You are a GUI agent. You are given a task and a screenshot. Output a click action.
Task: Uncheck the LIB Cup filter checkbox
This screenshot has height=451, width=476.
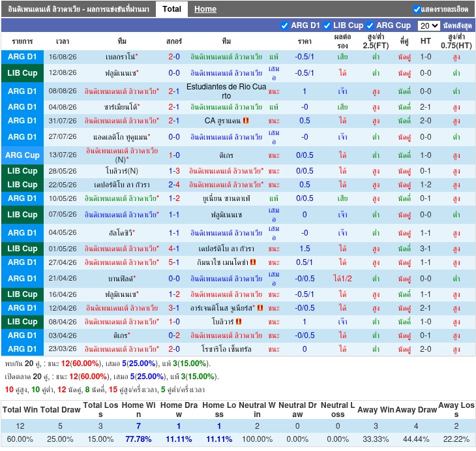[327, 25]
